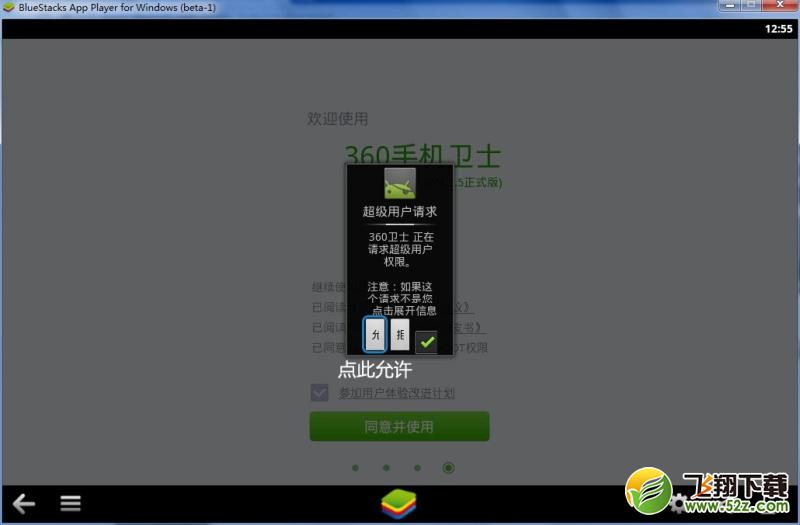The height and width of the screenshot is (525, 800).
Task: Tap the 同意并使用 green button
Action: tap(399, 427)
